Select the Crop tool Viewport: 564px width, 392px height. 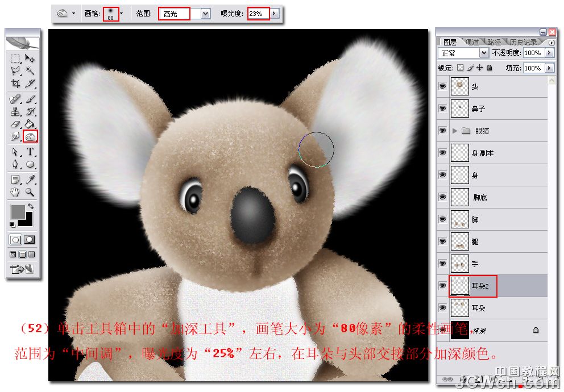click(x=15, y=84)
